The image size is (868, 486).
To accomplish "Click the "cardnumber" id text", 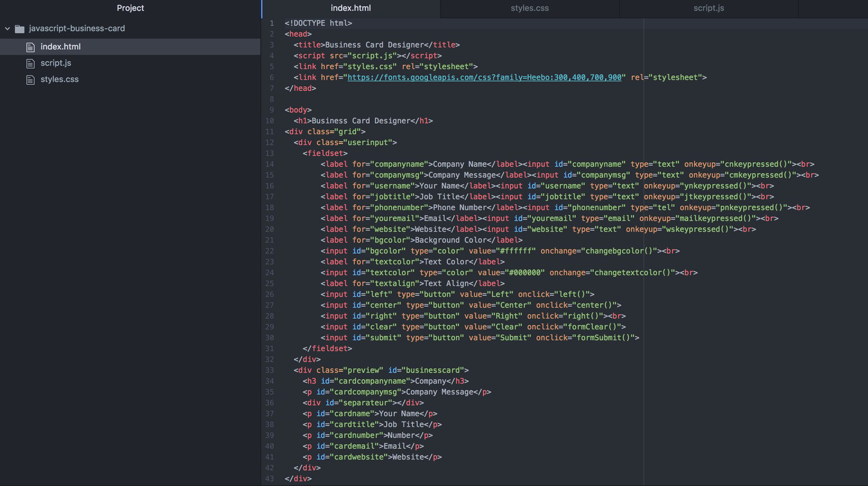I will coord(356,436).
